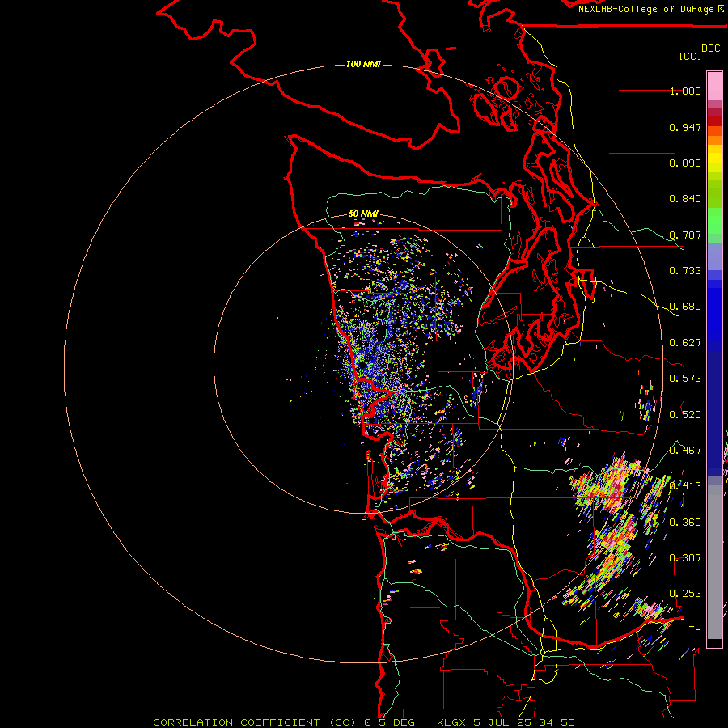Click the 1.000 scale value
Screen dimensions: 728x728
tap(685, 91)
